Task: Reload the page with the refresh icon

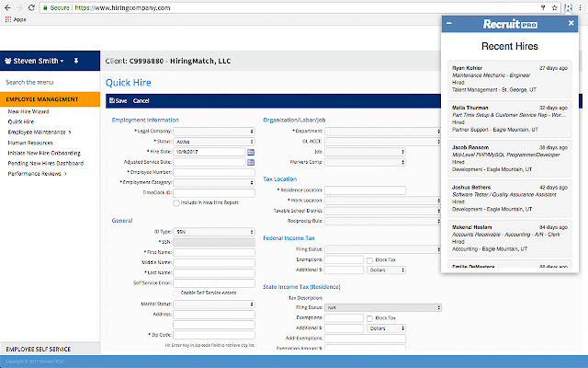Action: point(39,6)
